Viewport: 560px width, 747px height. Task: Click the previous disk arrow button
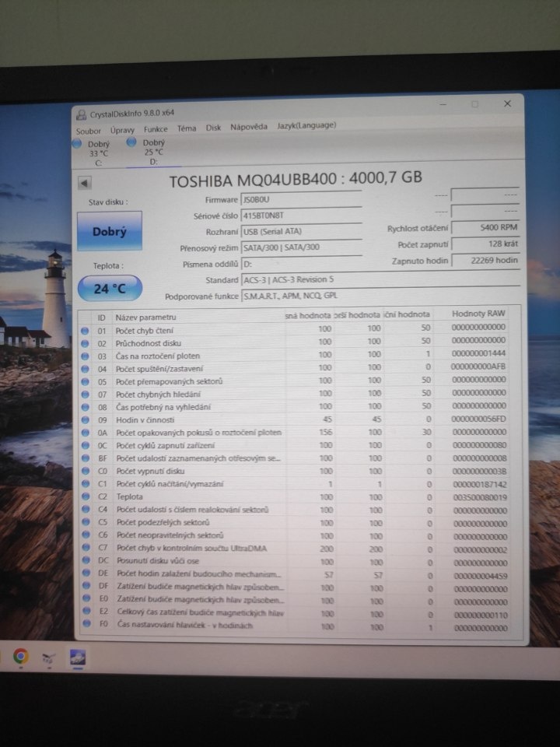(x=84, y=183)
